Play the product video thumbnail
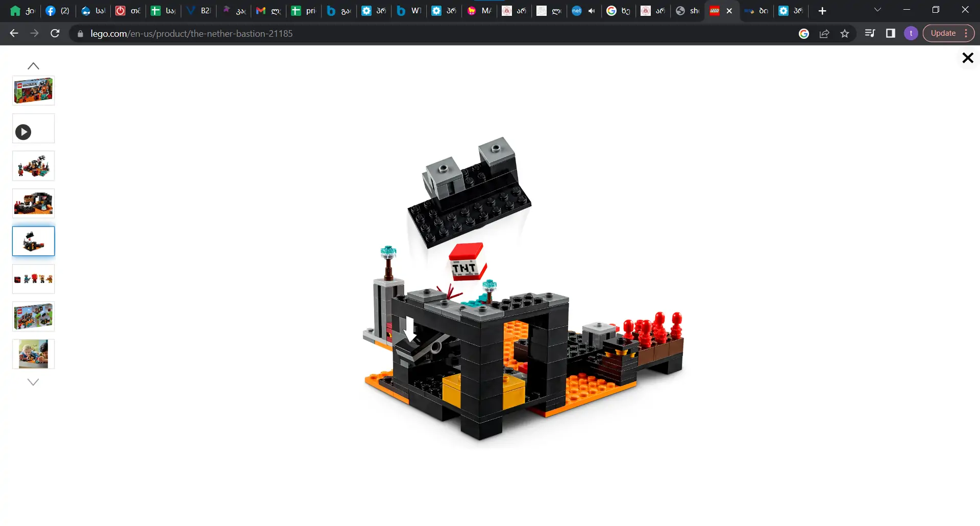The width and height of the screenshot is (980, 526). [33, 129]
